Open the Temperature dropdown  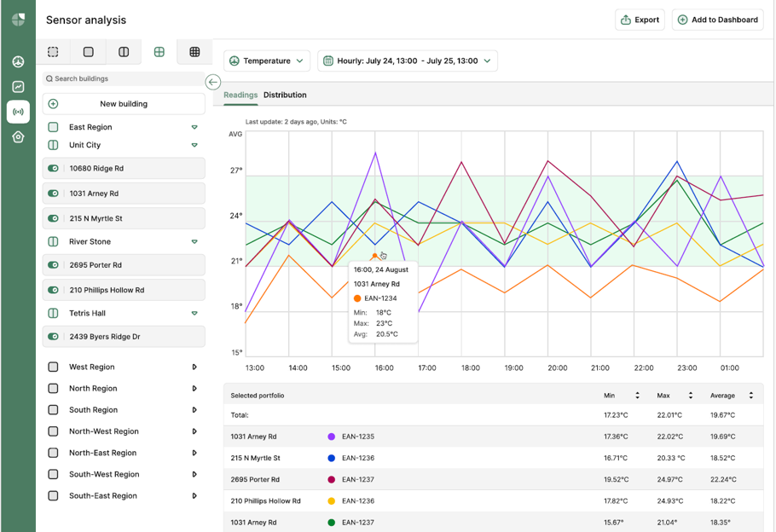[x=267, y=61]
